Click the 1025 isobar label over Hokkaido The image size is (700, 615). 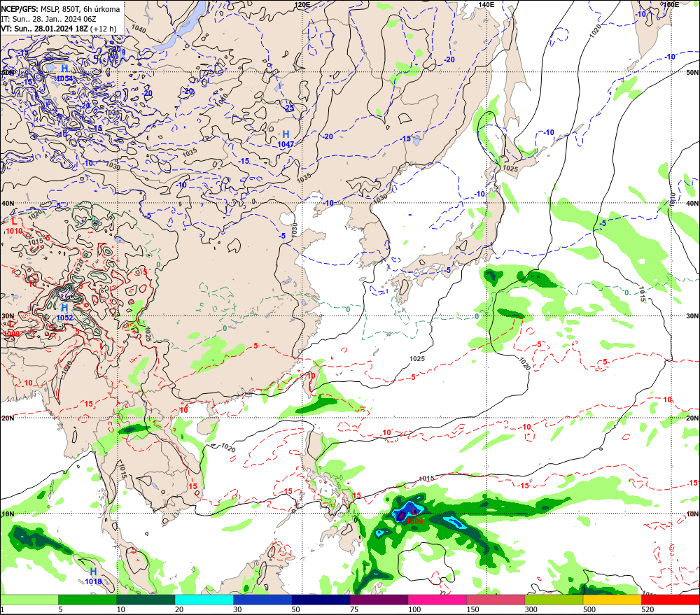coord(510,169)
